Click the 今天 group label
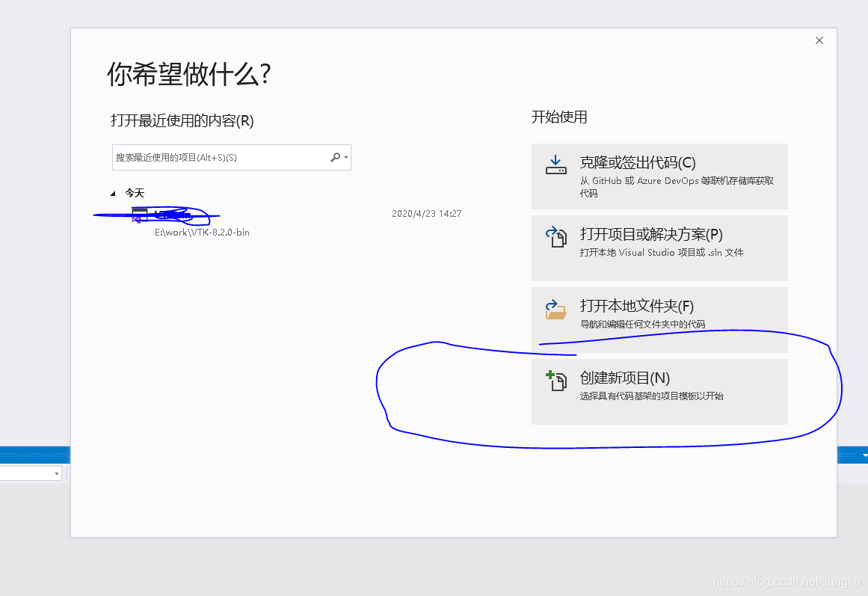Screen dimensions: 868x596 click(x=135, y=194)
